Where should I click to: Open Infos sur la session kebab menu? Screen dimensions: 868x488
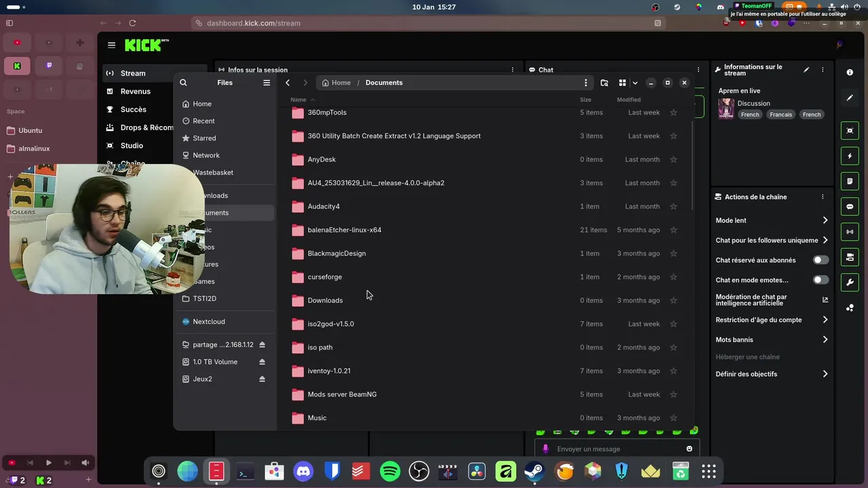coord(512,70)
